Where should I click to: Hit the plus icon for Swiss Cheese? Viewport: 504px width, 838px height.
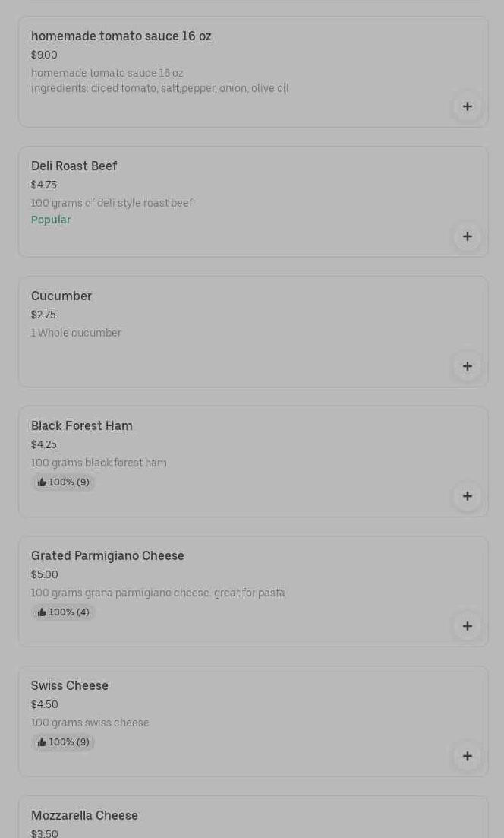point(467,756)
